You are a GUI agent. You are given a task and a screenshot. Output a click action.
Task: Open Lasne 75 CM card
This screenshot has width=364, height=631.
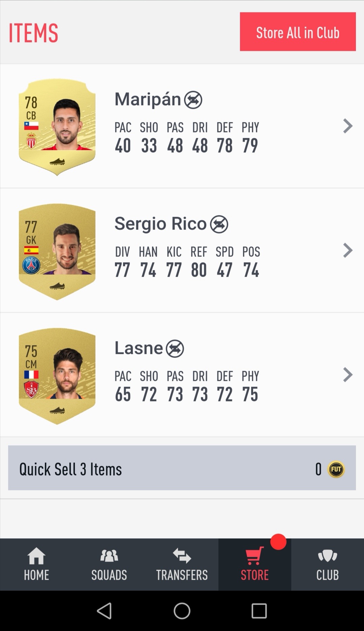tap(57, 376)
